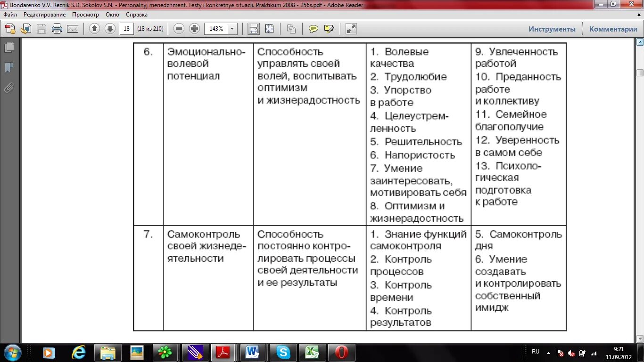Click the 143% zoom value field
The image size is (644, 362).
coord(216,29)
